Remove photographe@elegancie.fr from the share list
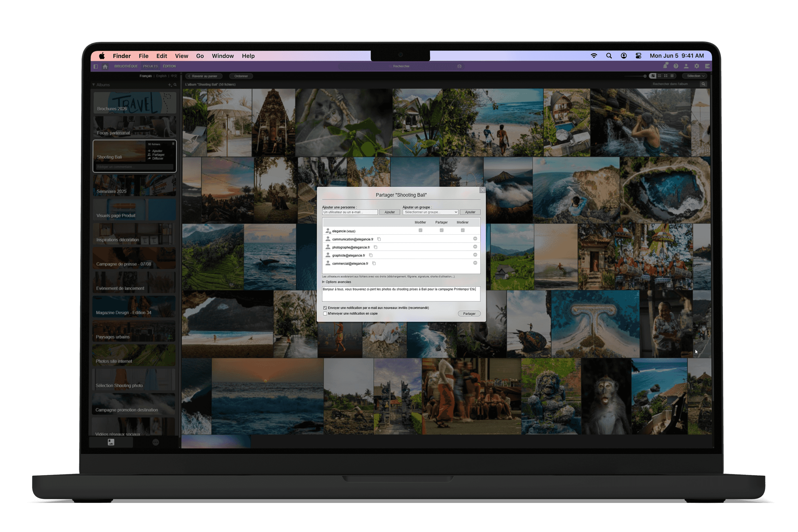The height and width of the screenshot is (532, 798). (475, 247)
